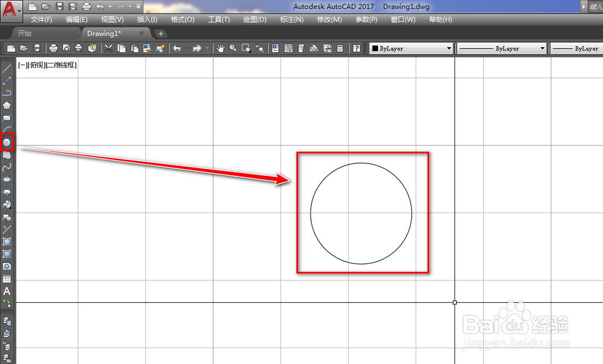Select the Ellipse tool
Image resolution: width=603 pixels, height=364 pixels.
pyautogui.click(x=7, y=180)
